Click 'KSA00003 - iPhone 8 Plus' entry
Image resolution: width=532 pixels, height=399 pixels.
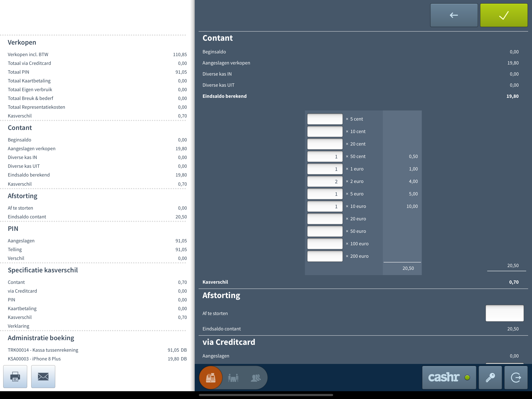coord(97,359)
